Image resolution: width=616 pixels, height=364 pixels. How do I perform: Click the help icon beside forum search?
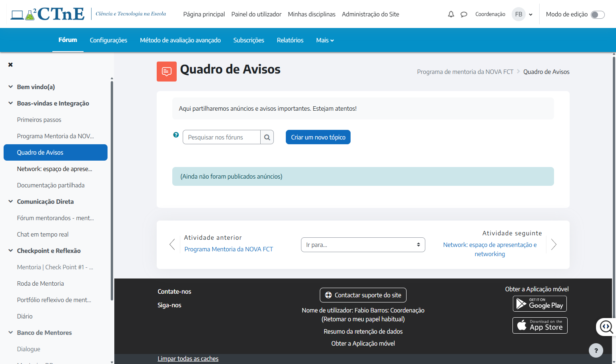[176, 135]
